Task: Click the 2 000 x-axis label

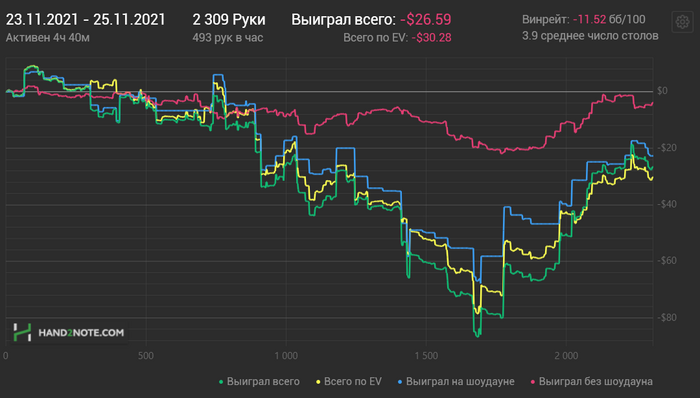Action: [567, 356]
